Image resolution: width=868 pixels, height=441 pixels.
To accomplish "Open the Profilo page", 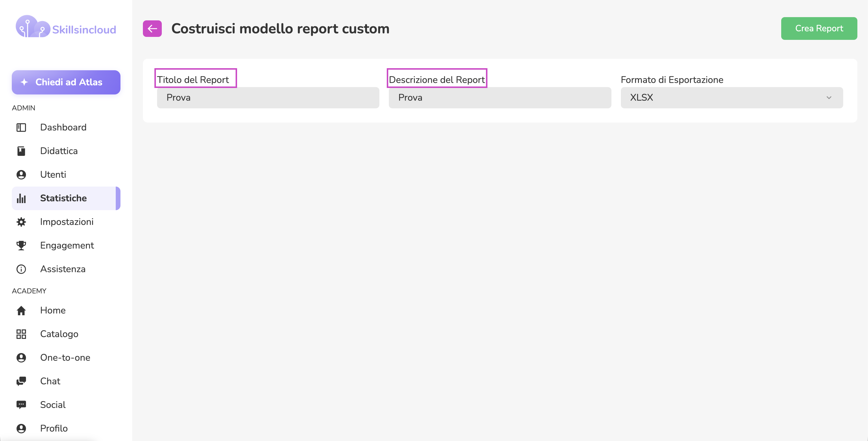I will point(66,428).
